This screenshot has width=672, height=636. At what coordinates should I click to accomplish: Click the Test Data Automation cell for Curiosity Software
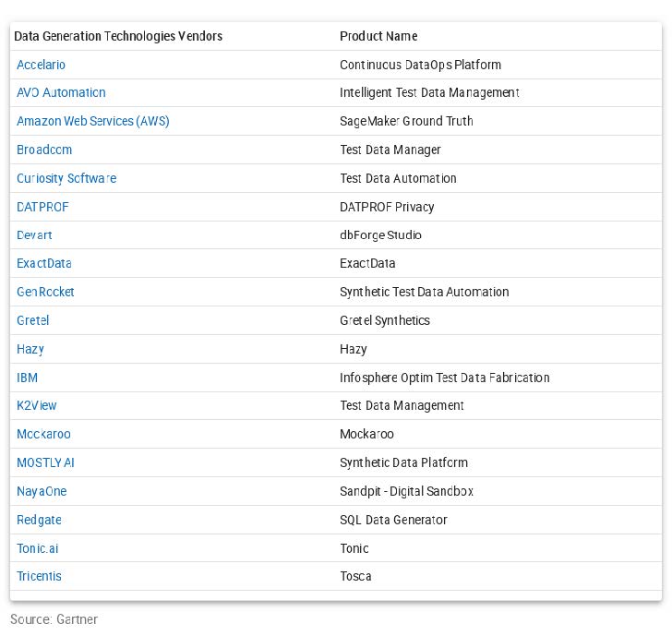tap(398, 178)
